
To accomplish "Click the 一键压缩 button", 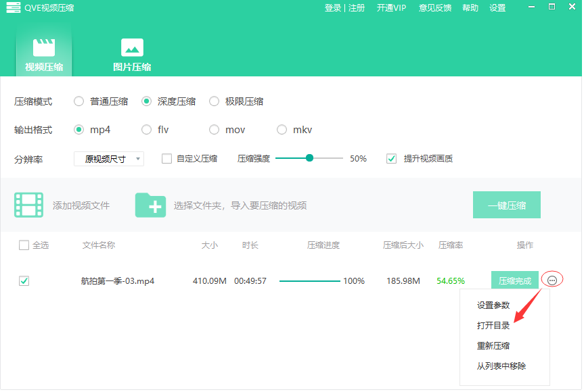I will [x=507, y=205].
